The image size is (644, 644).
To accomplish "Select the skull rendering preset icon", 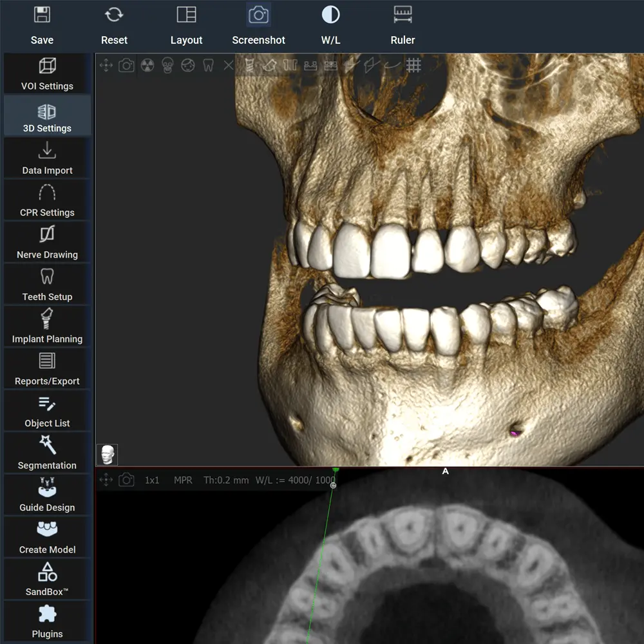I will point(167,65).
